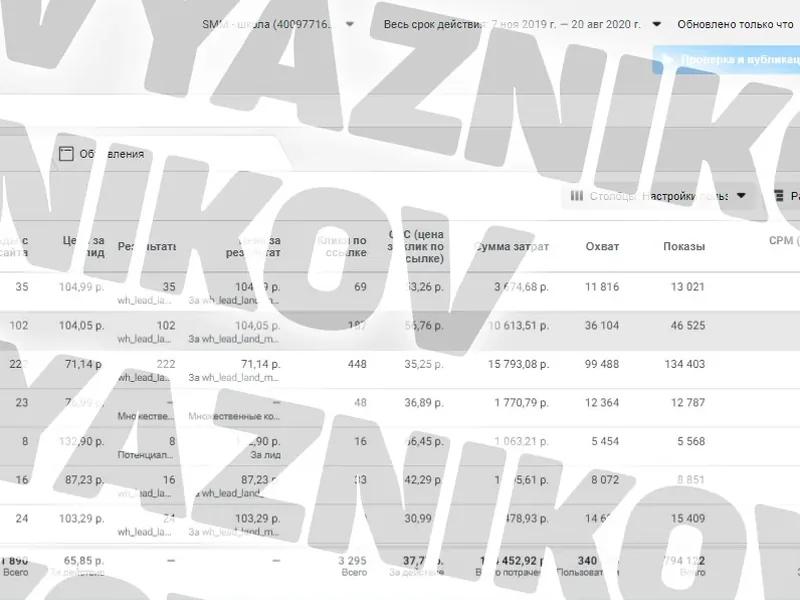The width and height of the screenshot is (800, 600).
Task: Select the reach value 8 072
Action: (605, 480)
